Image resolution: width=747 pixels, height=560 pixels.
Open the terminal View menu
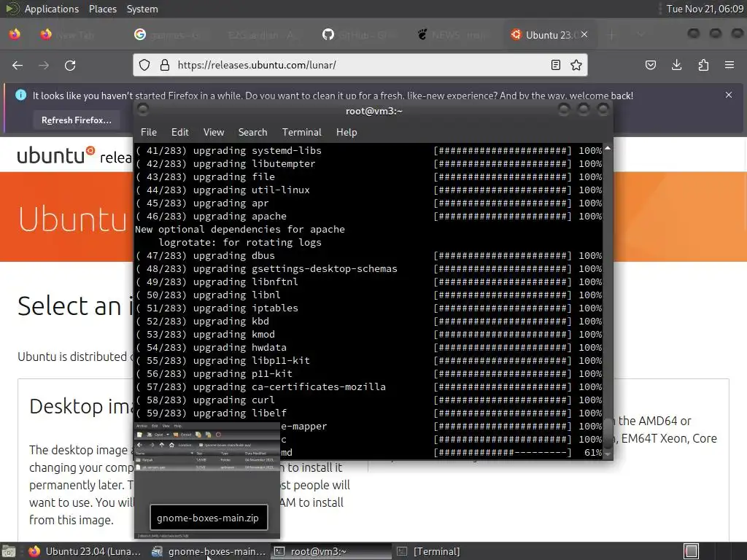point(214,133)
